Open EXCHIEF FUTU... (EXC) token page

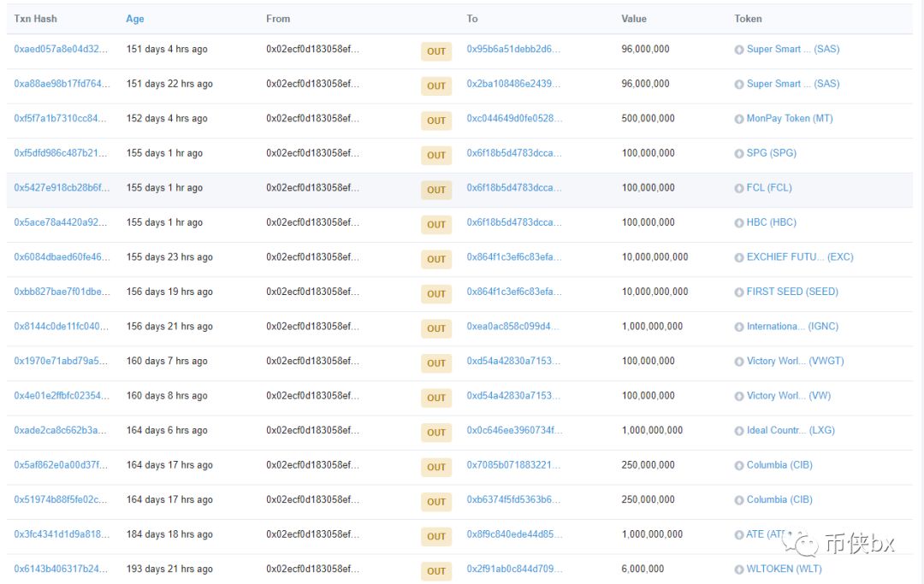pos(800,258)
